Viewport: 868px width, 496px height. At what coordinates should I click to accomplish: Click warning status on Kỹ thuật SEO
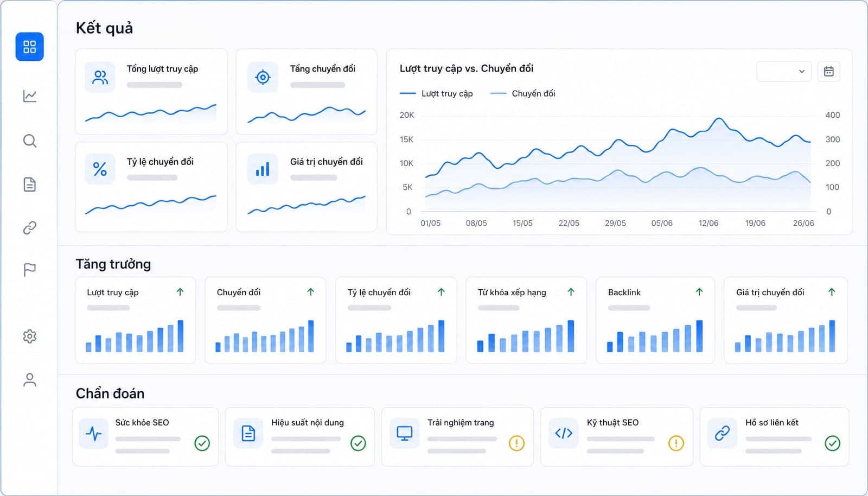(x=676, y=443)
